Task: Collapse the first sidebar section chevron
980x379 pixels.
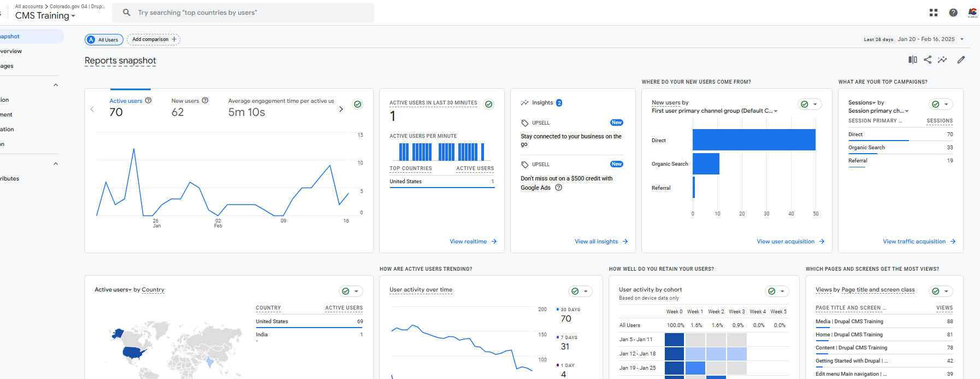Action: [x=56, y=85]
